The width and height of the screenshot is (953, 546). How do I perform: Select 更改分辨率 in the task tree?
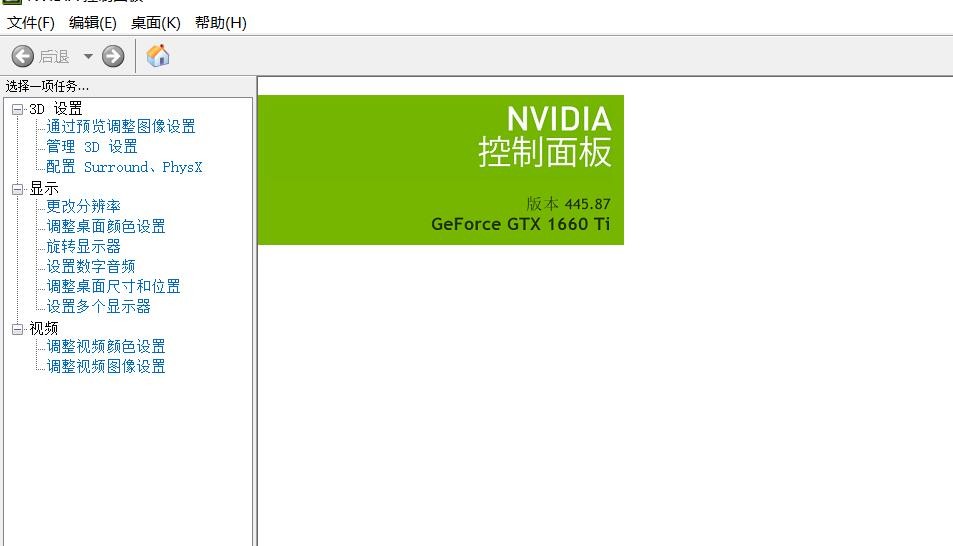(83, 206)
